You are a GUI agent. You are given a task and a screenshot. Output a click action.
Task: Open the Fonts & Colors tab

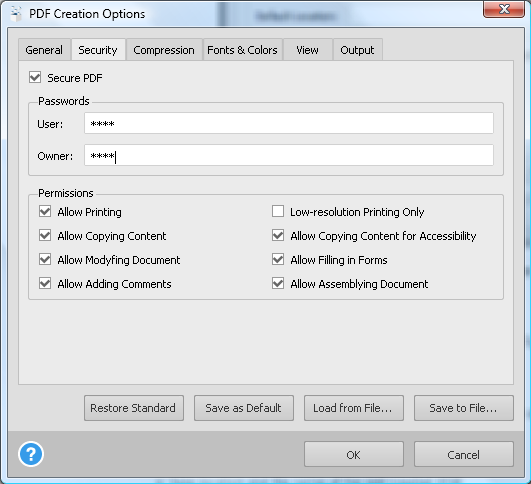tap(242, 50)
